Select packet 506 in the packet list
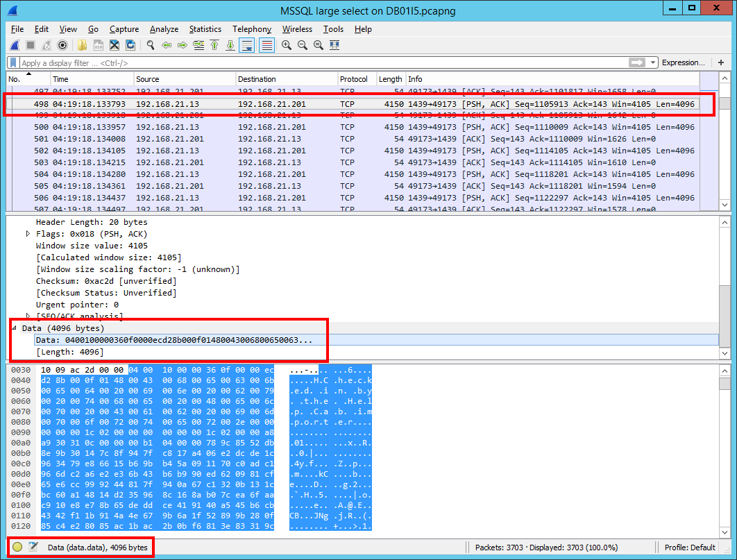This screenshot has width=737, height=560. [x=353, y=198]
